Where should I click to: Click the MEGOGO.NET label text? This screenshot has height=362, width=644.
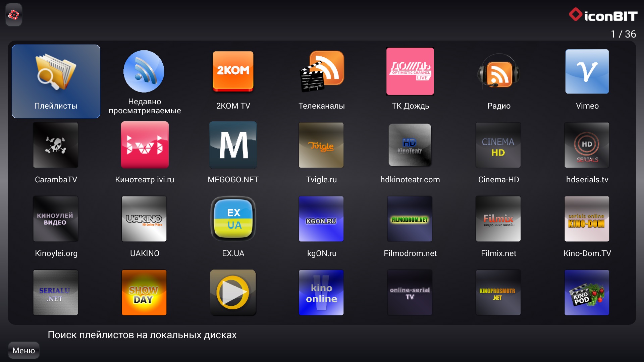pyautogui.click(x=233, y=180)
